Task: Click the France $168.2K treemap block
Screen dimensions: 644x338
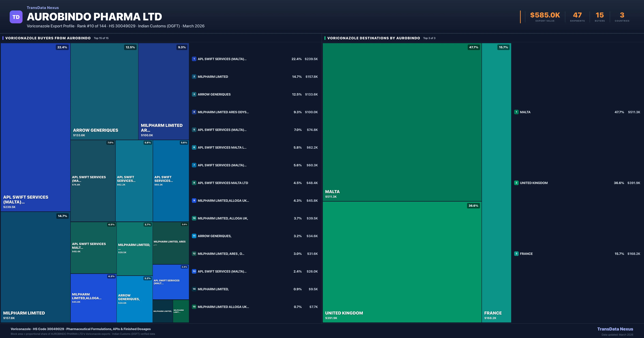Action: click(496, 183)
